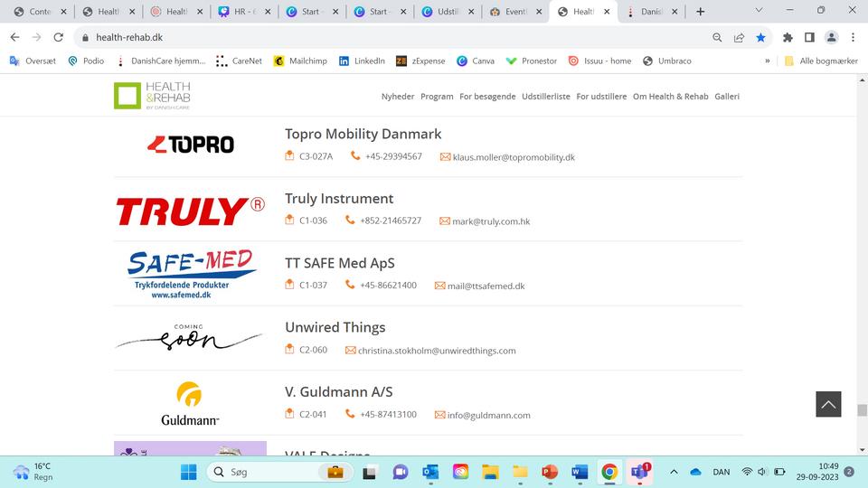Open Alle bogmærker bookmarks folder

coord(822,61)
